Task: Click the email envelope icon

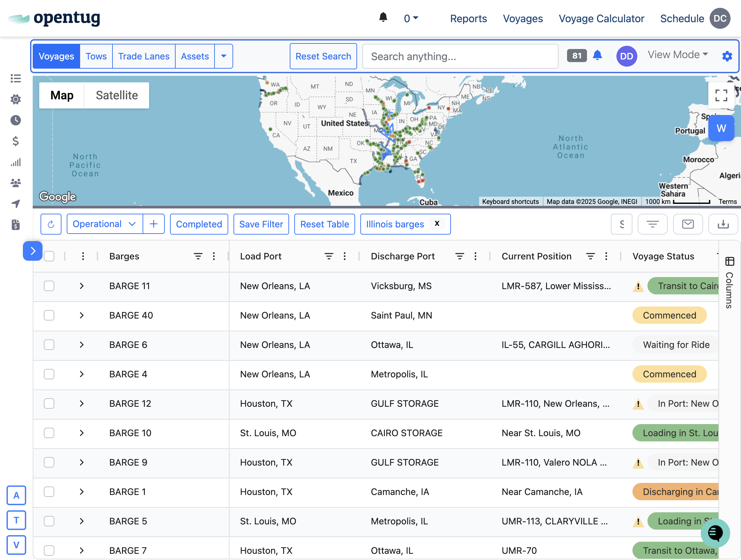Action: 687,224
